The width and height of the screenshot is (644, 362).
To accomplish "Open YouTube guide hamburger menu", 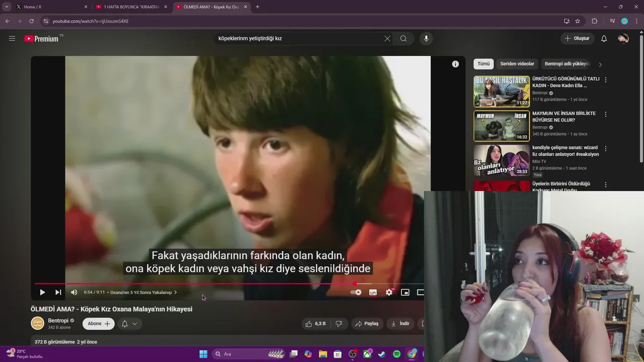I will (x=12, y=38).
